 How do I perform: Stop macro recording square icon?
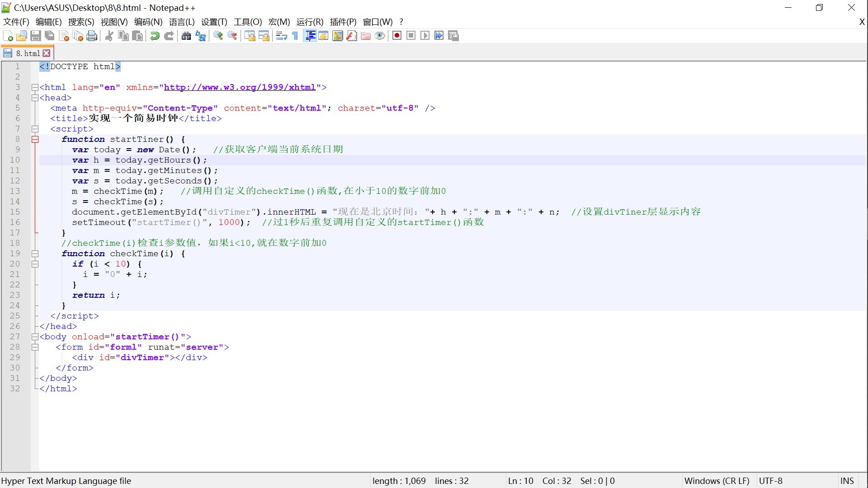[411, 36]
